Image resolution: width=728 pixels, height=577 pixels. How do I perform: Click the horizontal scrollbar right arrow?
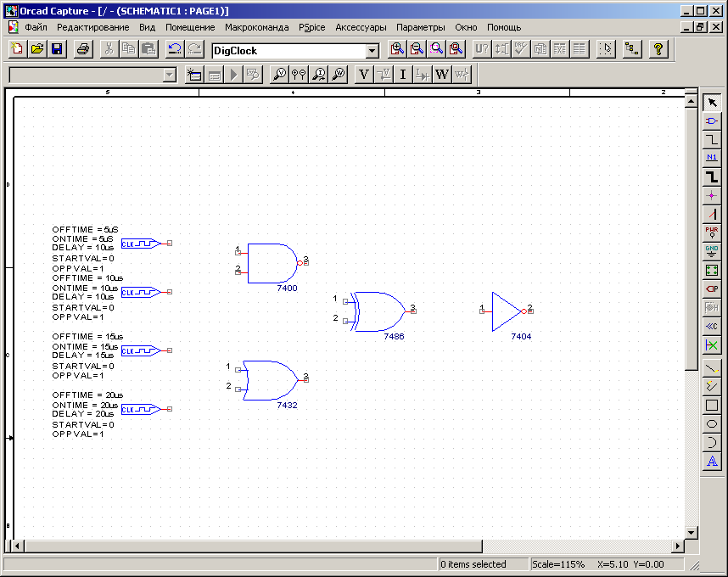point(678,546)
